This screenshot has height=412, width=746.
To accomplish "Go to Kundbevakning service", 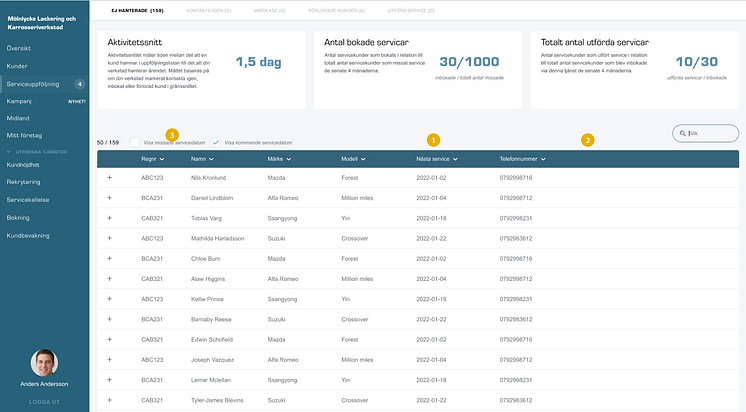I will point(28,235).
